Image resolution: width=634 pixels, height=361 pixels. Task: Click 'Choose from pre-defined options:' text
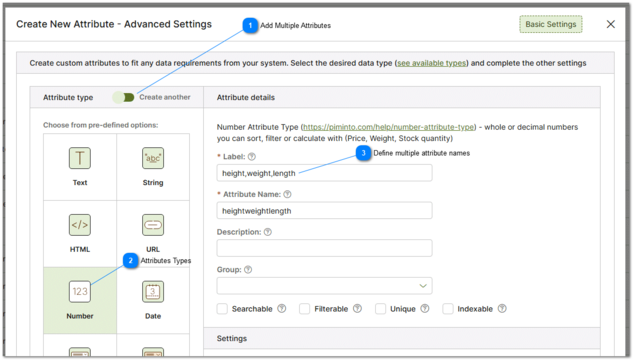[x=101, y=125]
